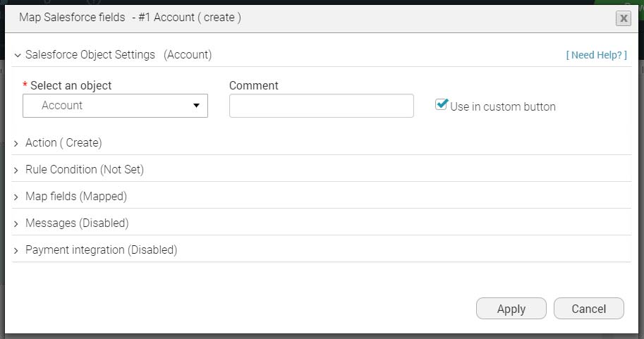Close the Map Salesforce fields dialog
This screenshot has width=644, height=339.
click(623, 19)
